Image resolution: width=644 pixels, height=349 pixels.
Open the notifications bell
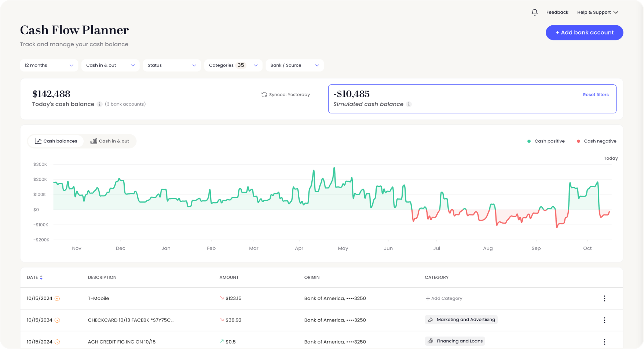535,12
